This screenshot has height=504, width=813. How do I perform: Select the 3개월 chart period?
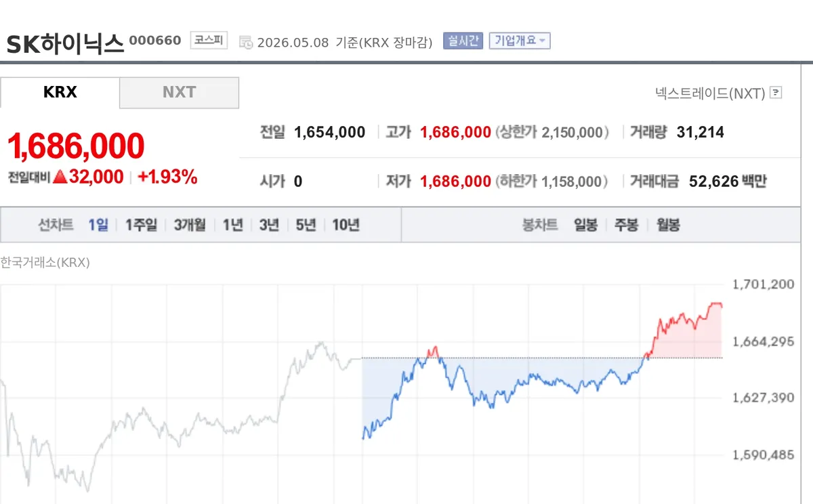190,225
